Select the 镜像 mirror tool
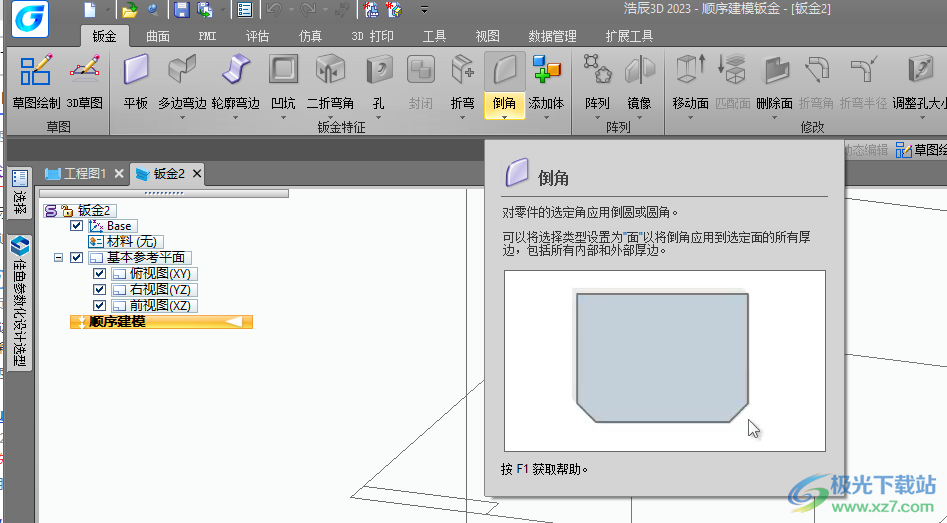 coord(639,82)
